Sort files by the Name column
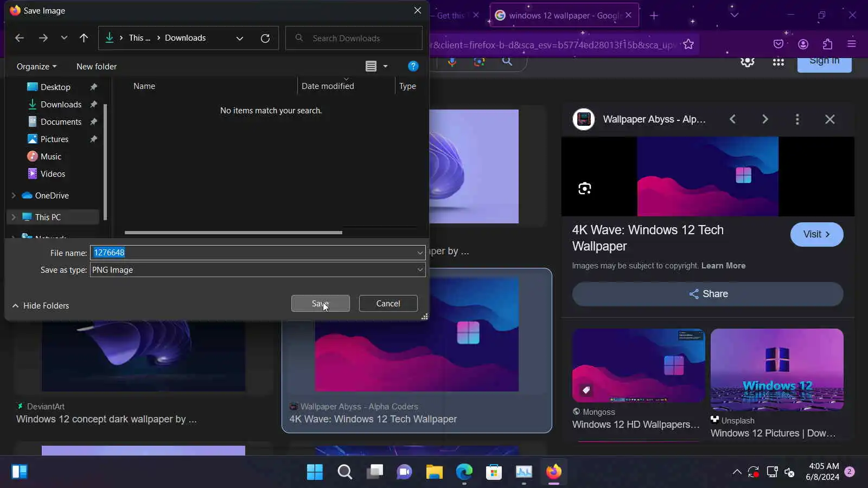This screenshot has width=868, height=488. coord(144,86)
